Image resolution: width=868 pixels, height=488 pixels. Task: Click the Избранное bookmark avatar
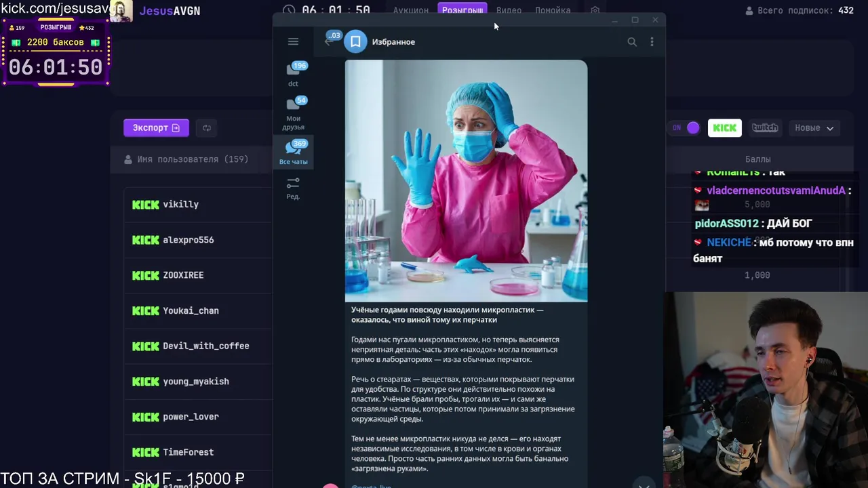[355, 41]
